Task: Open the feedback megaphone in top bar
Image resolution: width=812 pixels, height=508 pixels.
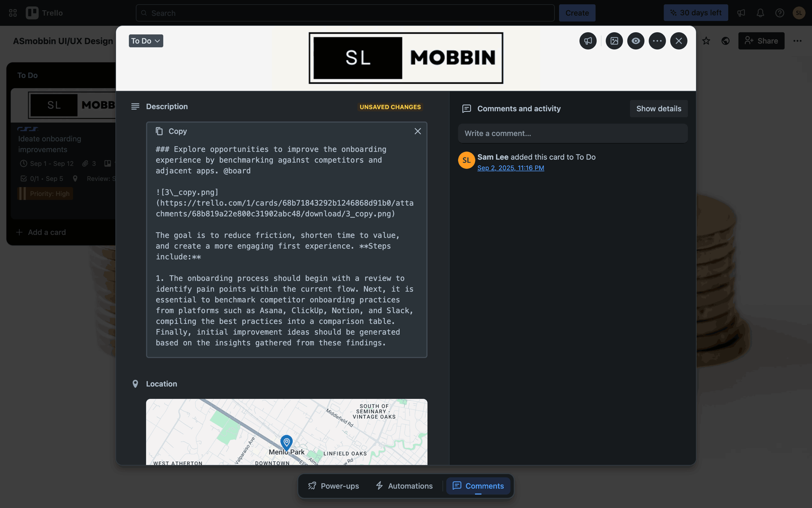Action: click(741, 13)
